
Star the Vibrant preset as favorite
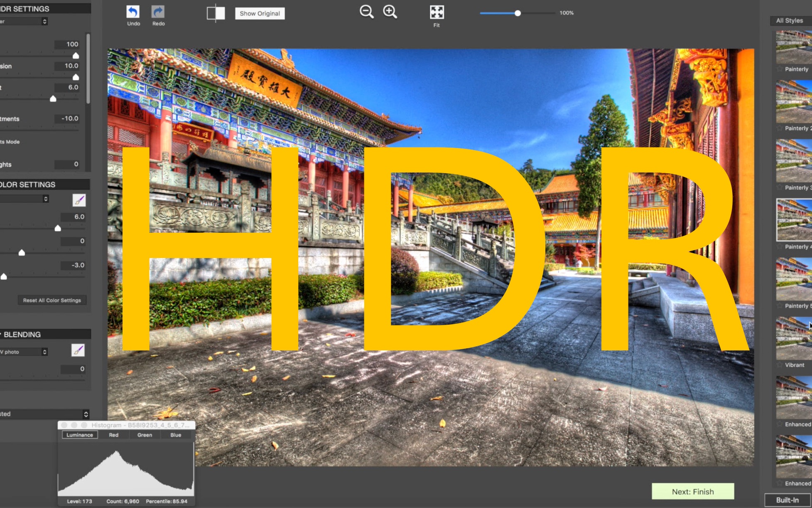coord(780,365)
